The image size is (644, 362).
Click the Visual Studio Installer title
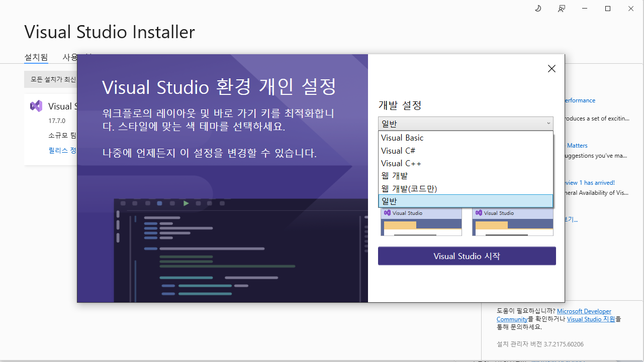click(x=110, y=32)
